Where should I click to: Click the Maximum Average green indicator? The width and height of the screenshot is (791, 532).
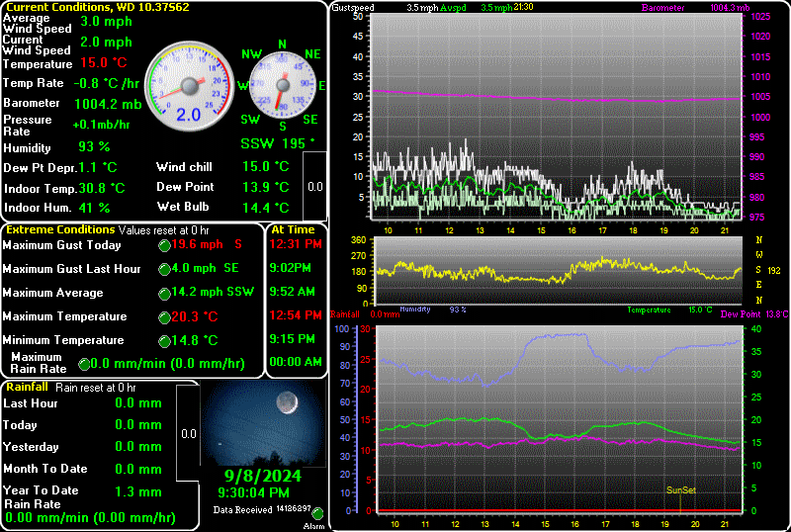click(x=164, y=294)
